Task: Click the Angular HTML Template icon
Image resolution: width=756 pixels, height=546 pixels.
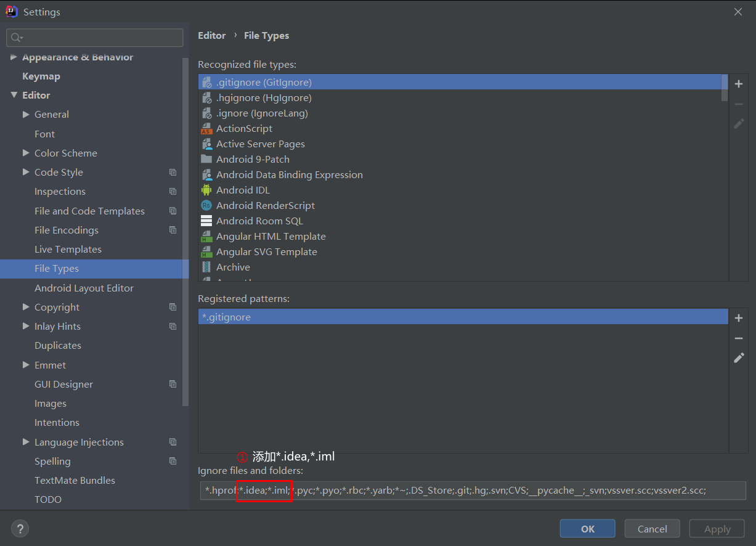Action: click(x=206, y=236)
